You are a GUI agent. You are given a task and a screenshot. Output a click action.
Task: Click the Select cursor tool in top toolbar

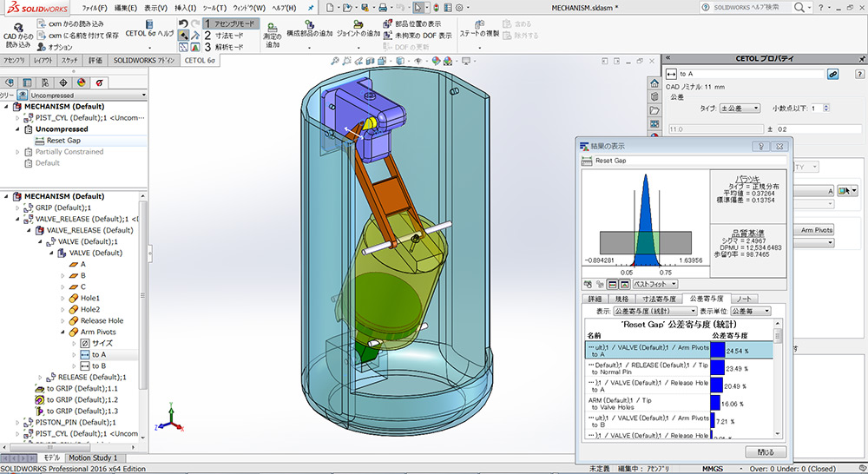click(x=418, y=8)
